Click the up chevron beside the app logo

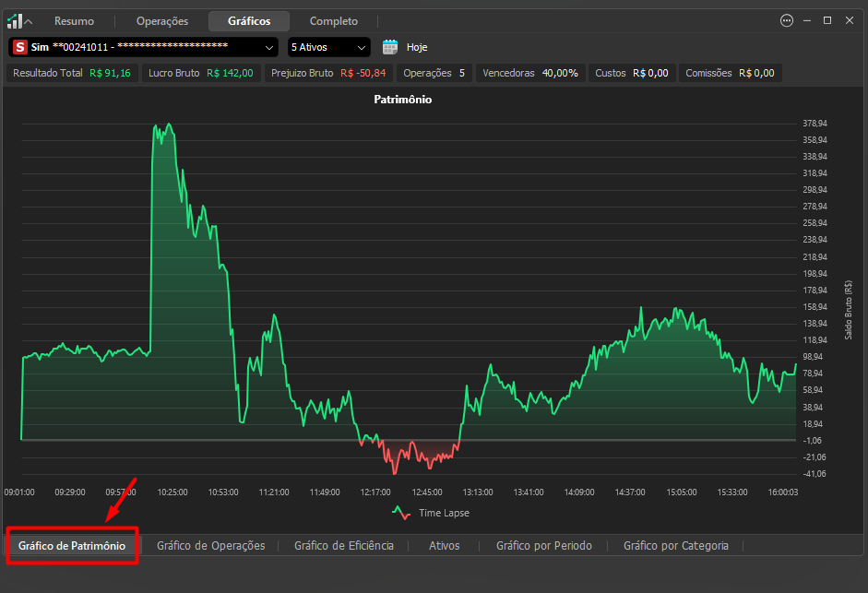pyautogui.click(x=29, y=21)
